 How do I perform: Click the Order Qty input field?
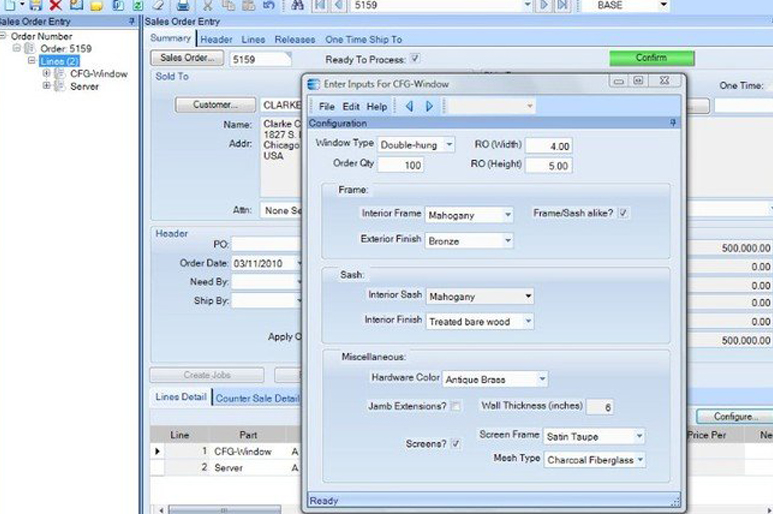point(399,165)
